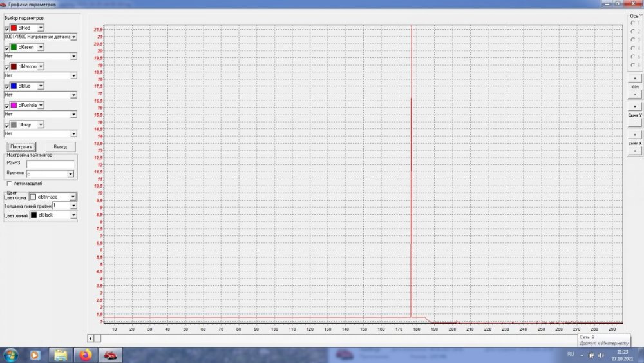The width and height of the screenshot is (644, 363).
Task: Expand the Нет parameter list under clGreen
Action: pyautogui.click(x=73, y=56)
